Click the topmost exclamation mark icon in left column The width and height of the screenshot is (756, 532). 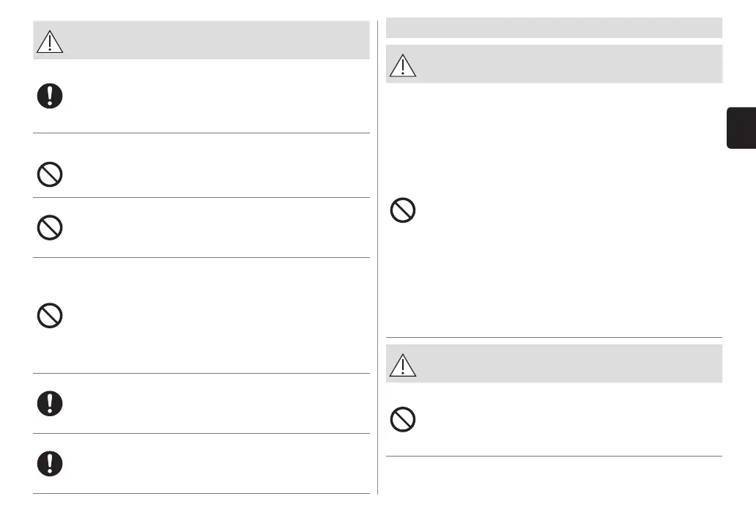coord(49,97)
